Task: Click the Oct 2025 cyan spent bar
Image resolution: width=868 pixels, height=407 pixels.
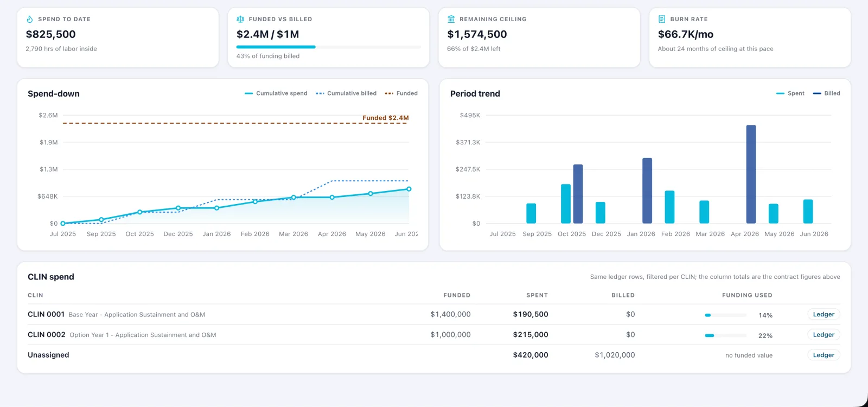Action: point(566,203)
